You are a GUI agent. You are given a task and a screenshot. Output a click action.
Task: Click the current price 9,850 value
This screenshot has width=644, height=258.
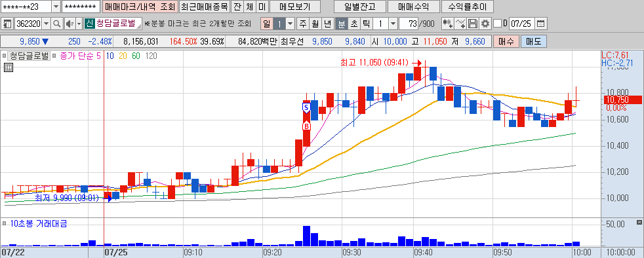point(30,41)
